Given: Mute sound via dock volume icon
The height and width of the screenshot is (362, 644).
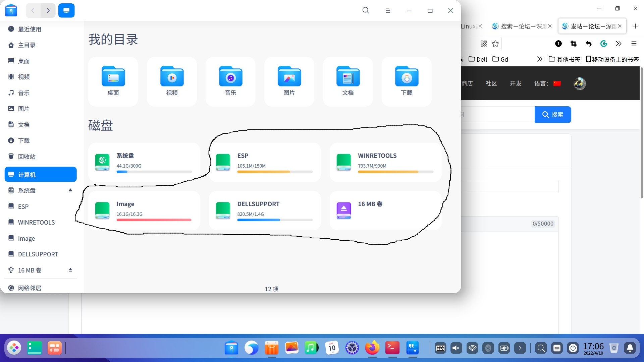Looking at the screenshot, I should (x=456, y=348).
